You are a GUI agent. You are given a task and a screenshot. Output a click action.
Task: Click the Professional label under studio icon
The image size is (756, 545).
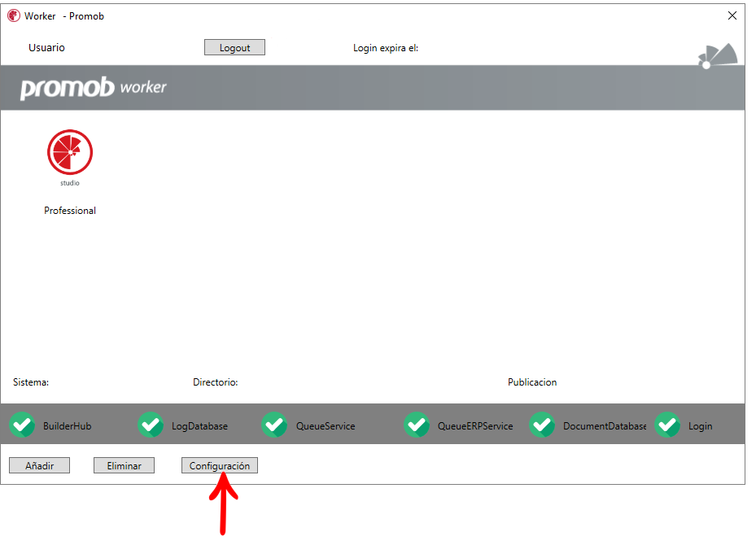coord(70,211)
